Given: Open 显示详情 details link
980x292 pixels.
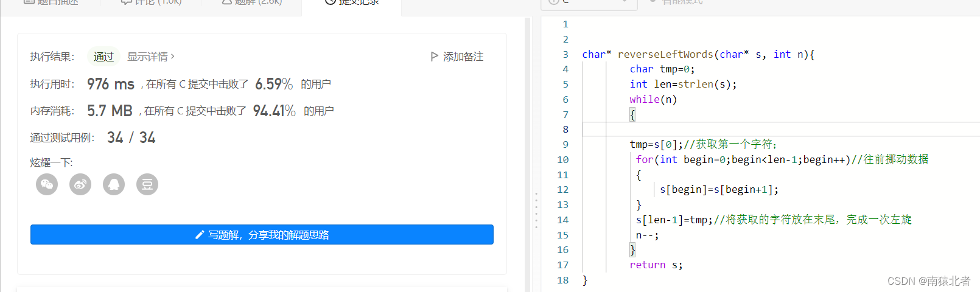Looking at the screenshot, I should tap(151, 57).
